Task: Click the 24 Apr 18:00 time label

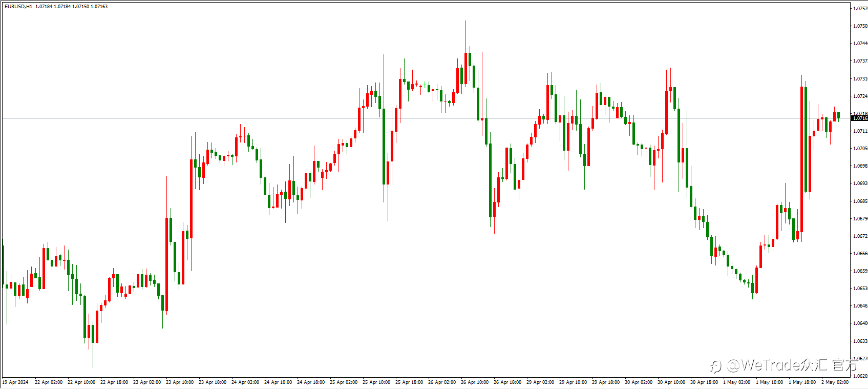Action: [x=311, y=382]
